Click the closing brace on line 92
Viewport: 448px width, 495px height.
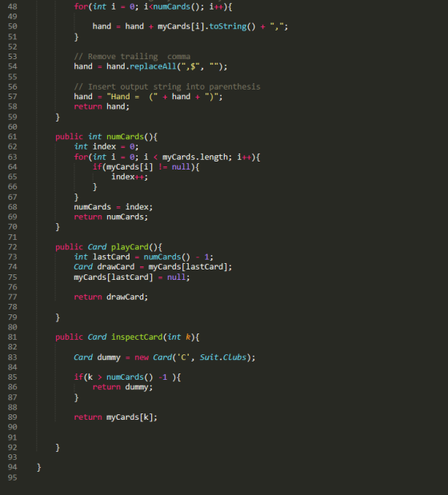(58, 448)
